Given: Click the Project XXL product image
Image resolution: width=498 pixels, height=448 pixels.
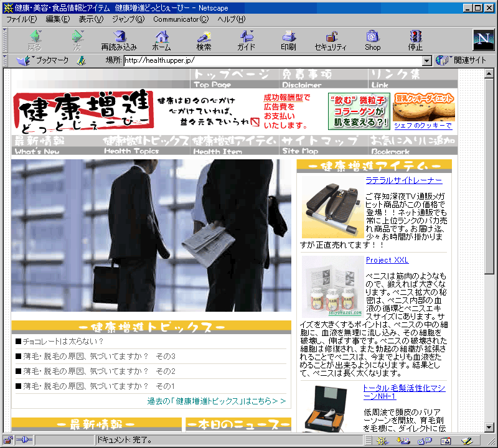Looking at the screenshot, I should tap(332, 287).
